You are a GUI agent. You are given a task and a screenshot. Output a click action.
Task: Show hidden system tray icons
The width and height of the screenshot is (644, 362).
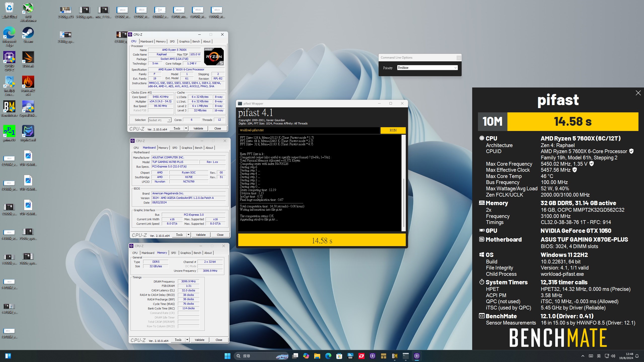[583, 356]
